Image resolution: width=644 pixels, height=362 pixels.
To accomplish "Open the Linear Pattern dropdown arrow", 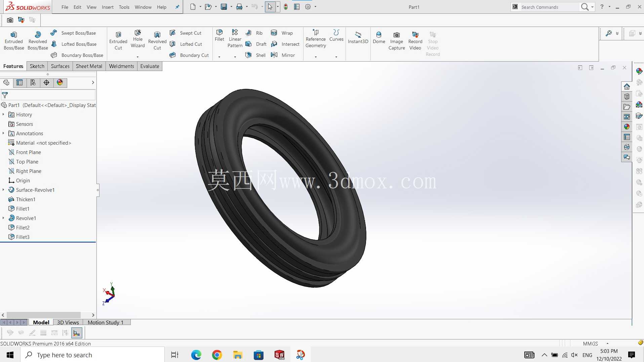I will point(235,57).
